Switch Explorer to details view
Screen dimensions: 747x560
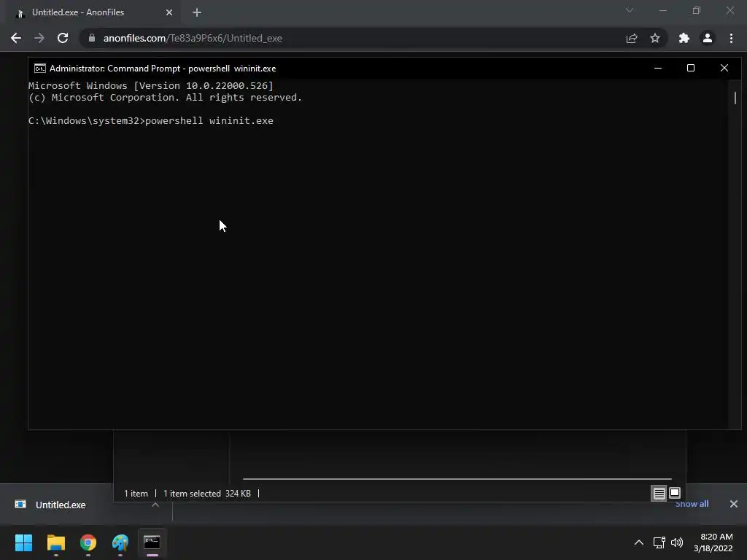pyautogui.click(x=659, y=494)
